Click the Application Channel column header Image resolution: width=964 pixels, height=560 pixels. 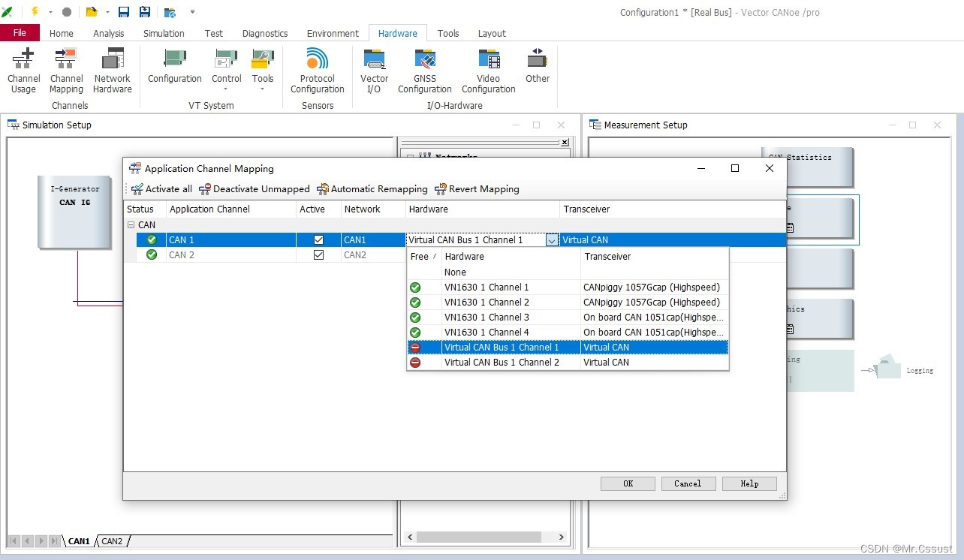pyautogui.click(x=230, y=209)
